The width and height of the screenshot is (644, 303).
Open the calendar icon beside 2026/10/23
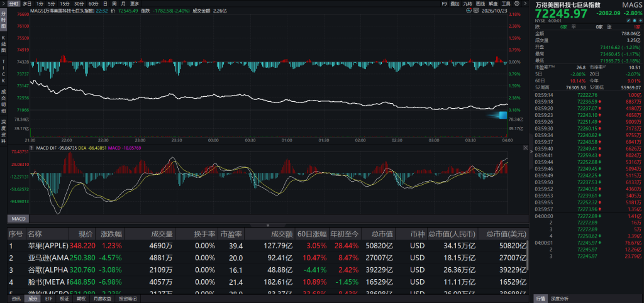click(476, 11)
